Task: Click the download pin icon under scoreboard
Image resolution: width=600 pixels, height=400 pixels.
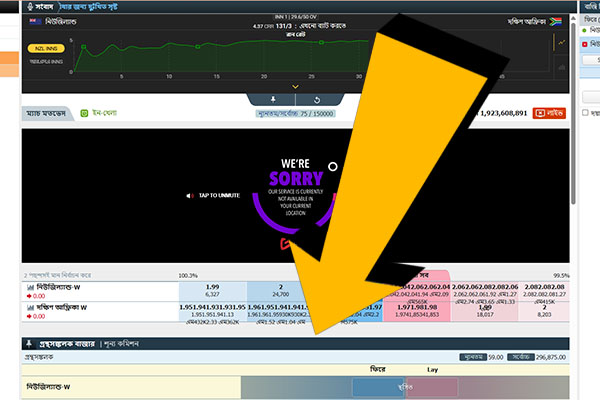Action: [274, 100]
